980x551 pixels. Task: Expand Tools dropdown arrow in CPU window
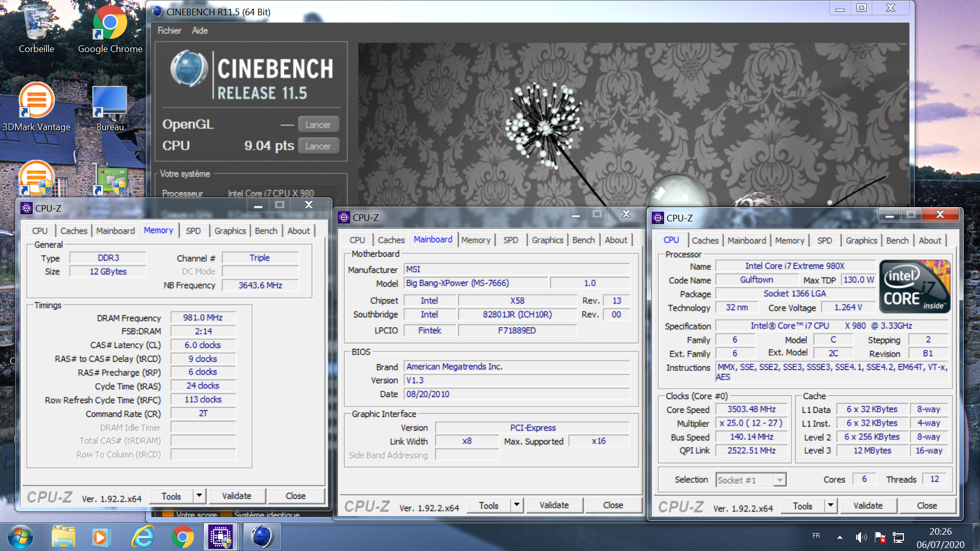tap(830, 506)
